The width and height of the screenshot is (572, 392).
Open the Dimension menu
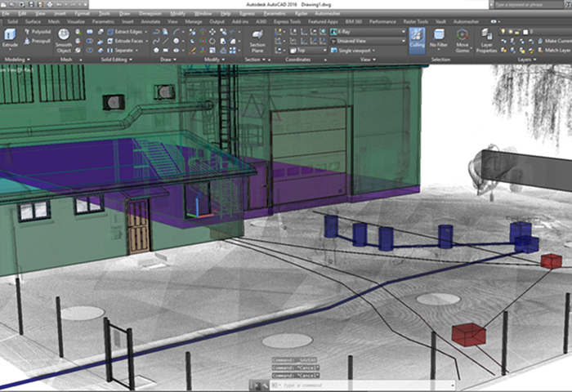pos(149,14)
